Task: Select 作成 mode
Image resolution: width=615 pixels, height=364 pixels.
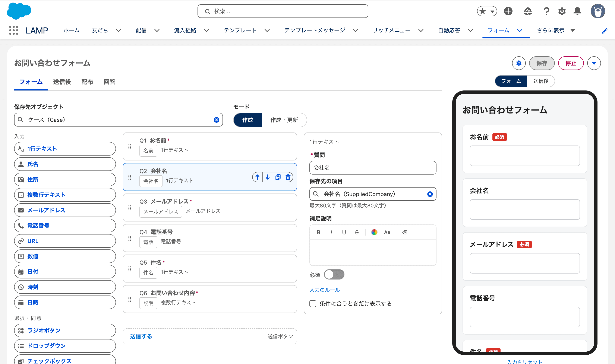Action: pyautogui.click(x=247, y=120)
